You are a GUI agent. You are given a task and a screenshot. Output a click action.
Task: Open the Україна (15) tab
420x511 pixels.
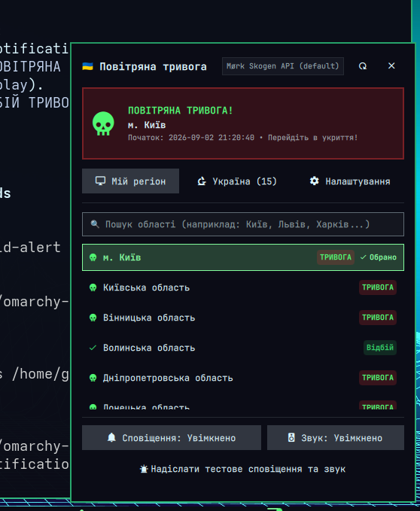point(237,181)
